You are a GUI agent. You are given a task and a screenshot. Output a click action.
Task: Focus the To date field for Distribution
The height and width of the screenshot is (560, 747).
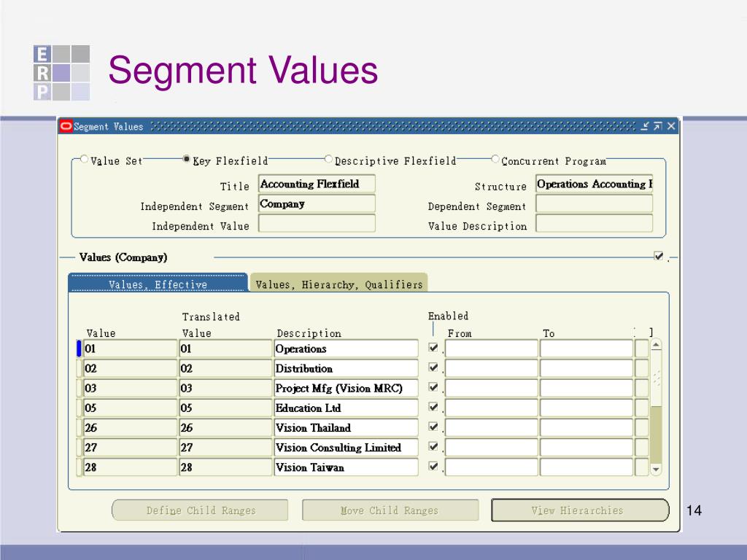587,368
